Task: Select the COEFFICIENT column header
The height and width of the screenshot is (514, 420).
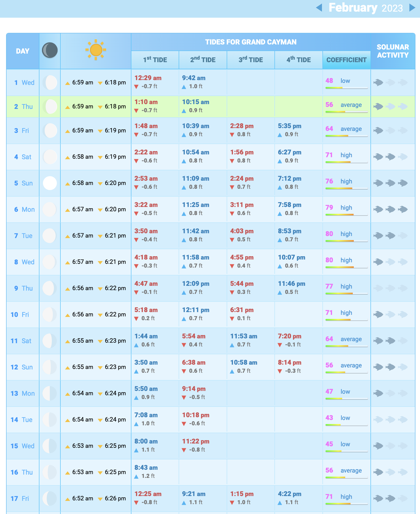Action: (346, 60)
